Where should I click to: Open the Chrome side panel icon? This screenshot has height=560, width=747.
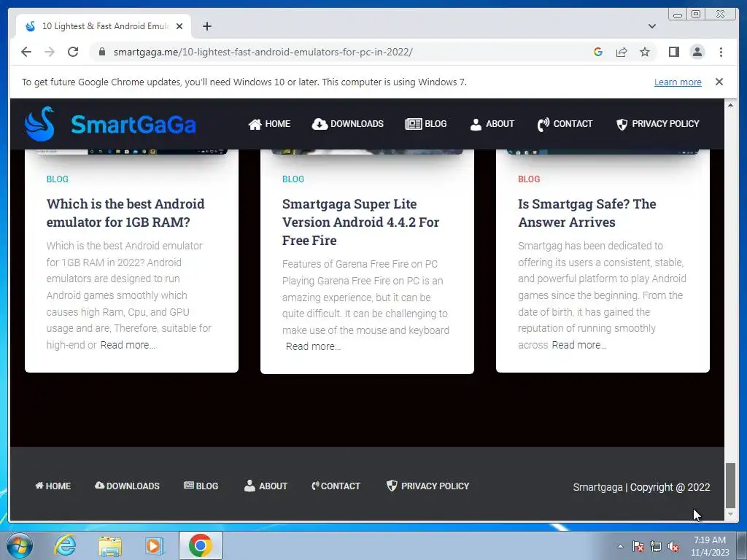coord(673,52)
